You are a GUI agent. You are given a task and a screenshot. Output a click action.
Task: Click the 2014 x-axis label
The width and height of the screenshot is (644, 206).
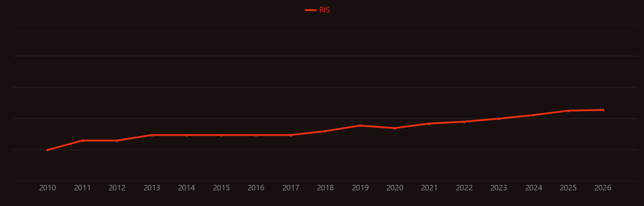coord(186,188)
